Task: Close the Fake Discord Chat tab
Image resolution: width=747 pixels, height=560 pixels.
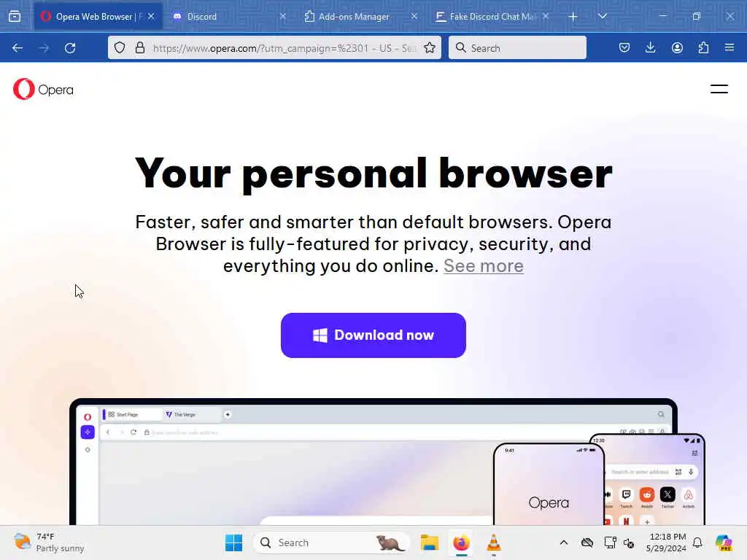Action: click(546, 16)
